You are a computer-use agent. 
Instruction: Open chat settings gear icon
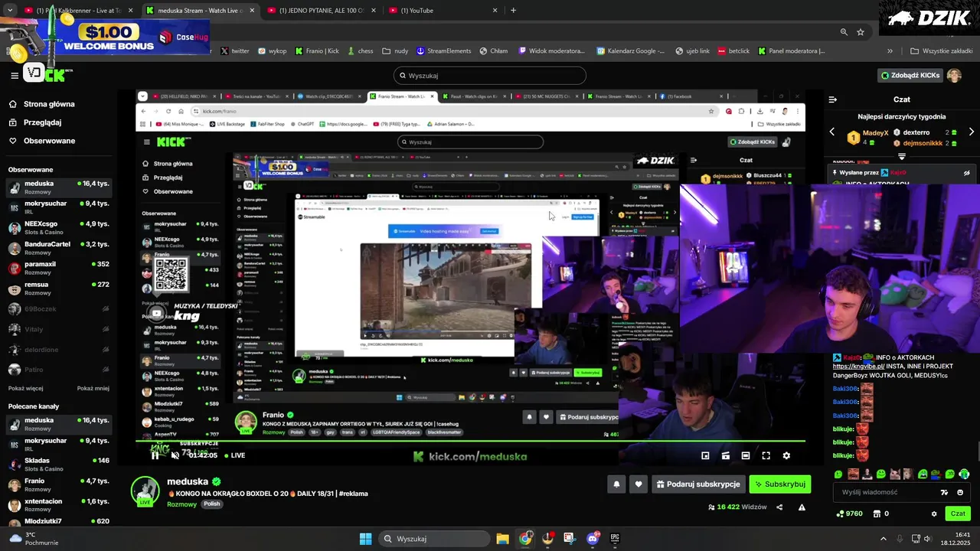click(x=934, y=514)
